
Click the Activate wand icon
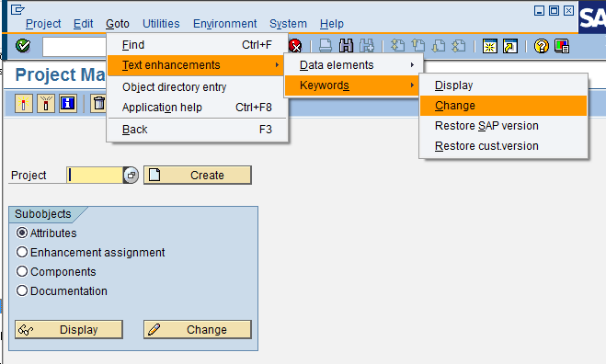24,104
